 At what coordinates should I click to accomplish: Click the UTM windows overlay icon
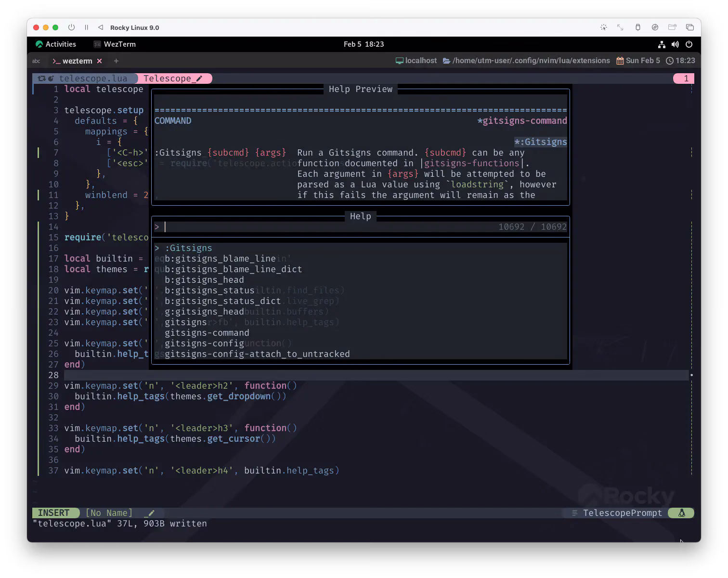[690, 27]
